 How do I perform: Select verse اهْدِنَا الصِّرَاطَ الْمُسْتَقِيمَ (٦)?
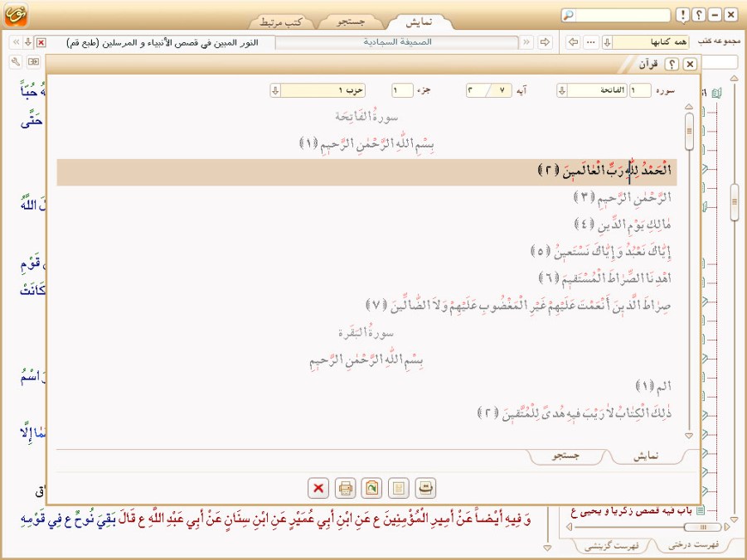(x=605, y=278)
